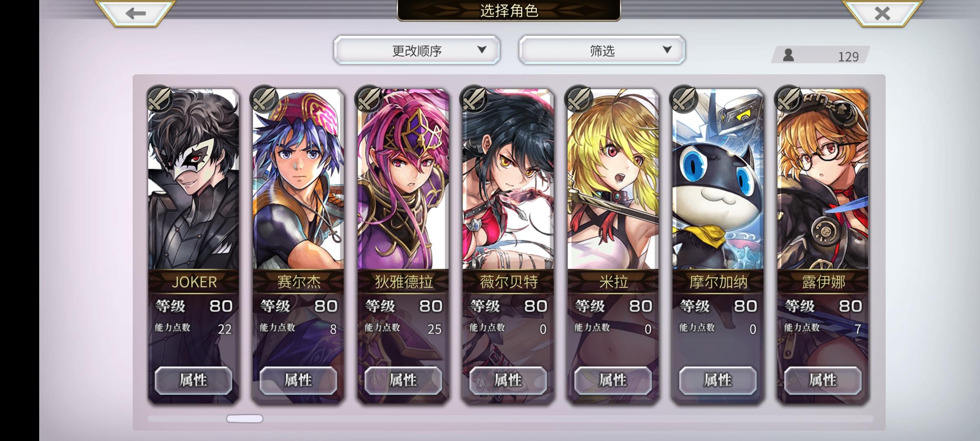The width and height of the screenshot is (980, 441).
Task: Click the sword icon on 摩尔加纳's card
Action: 684,99
